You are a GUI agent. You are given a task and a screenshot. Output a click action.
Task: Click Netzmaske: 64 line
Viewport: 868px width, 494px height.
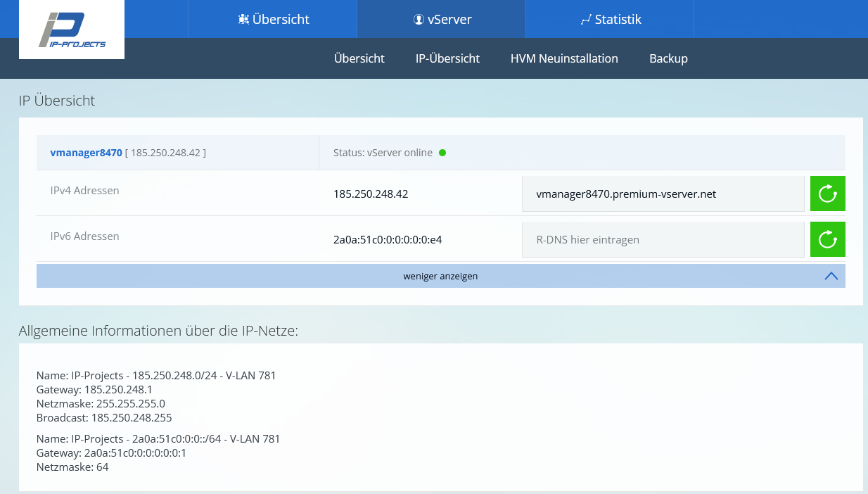click(x=72, y=467)
